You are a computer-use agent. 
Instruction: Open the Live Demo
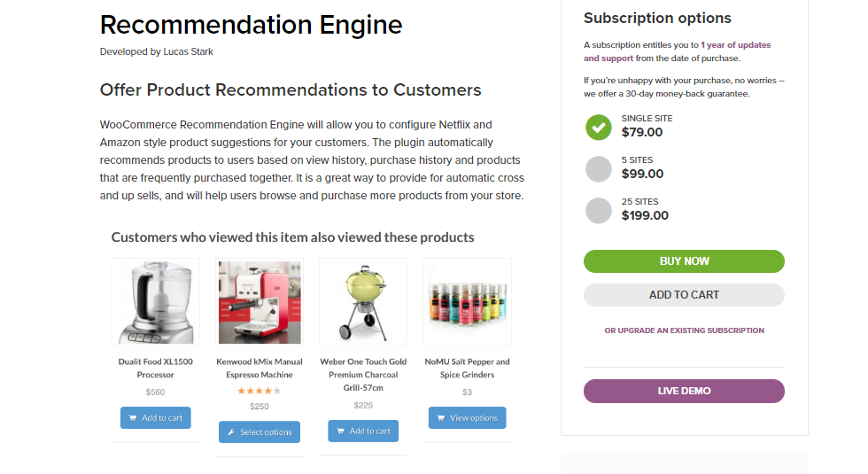tap(684, 391)
